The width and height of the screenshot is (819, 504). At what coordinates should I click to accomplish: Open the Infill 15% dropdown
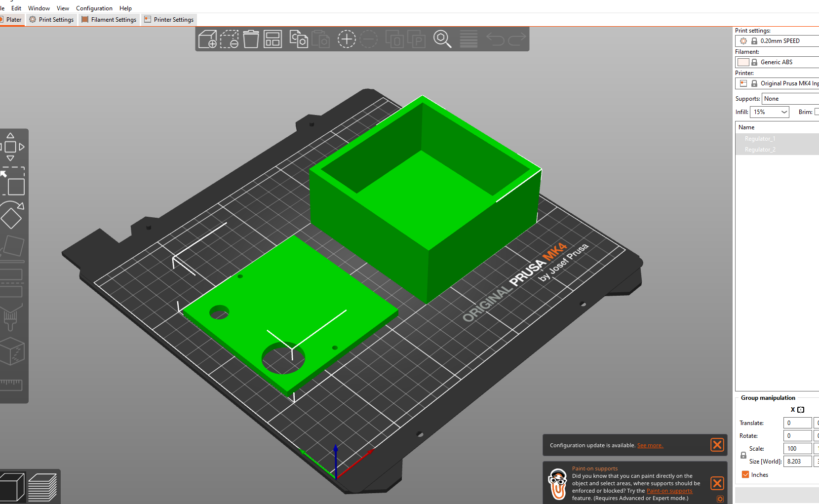pyautogui.click(x=769, y=112)
